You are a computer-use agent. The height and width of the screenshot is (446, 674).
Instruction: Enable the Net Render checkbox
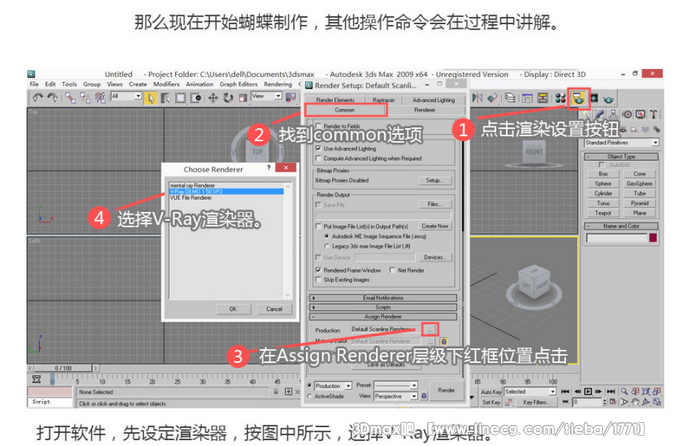click(x=392, y=270)
